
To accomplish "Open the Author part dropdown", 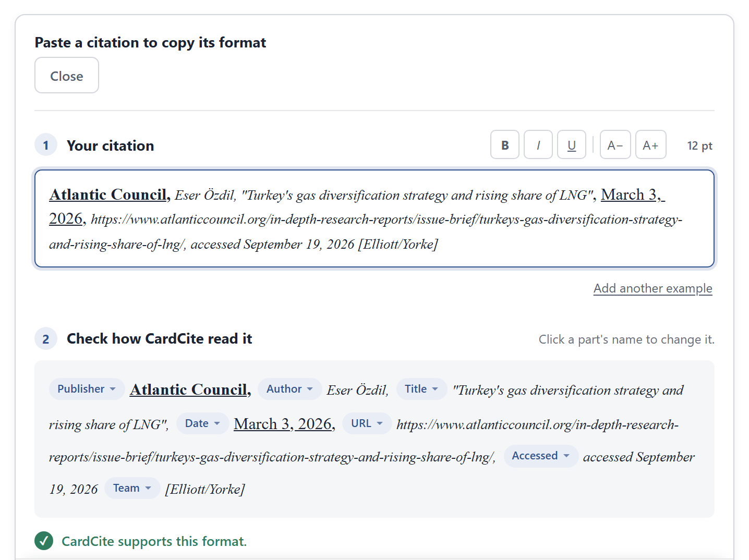I will 289,389.
